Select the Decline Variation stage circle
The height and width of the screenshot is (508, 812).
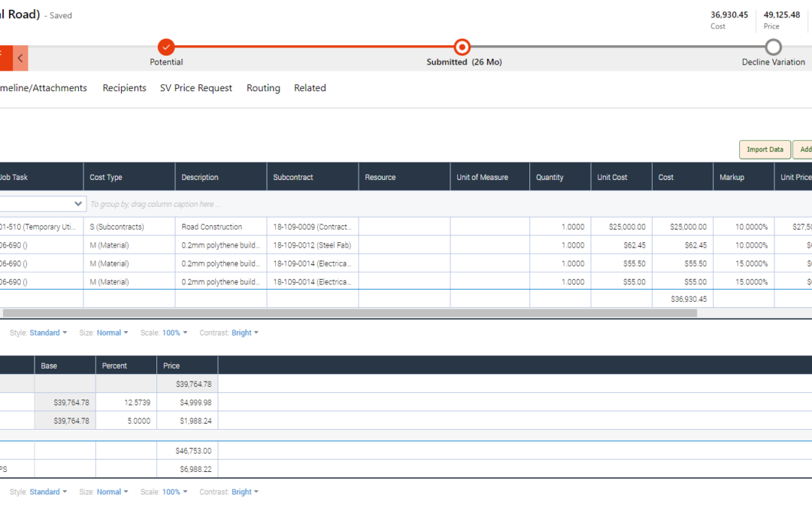pos(773,47)
